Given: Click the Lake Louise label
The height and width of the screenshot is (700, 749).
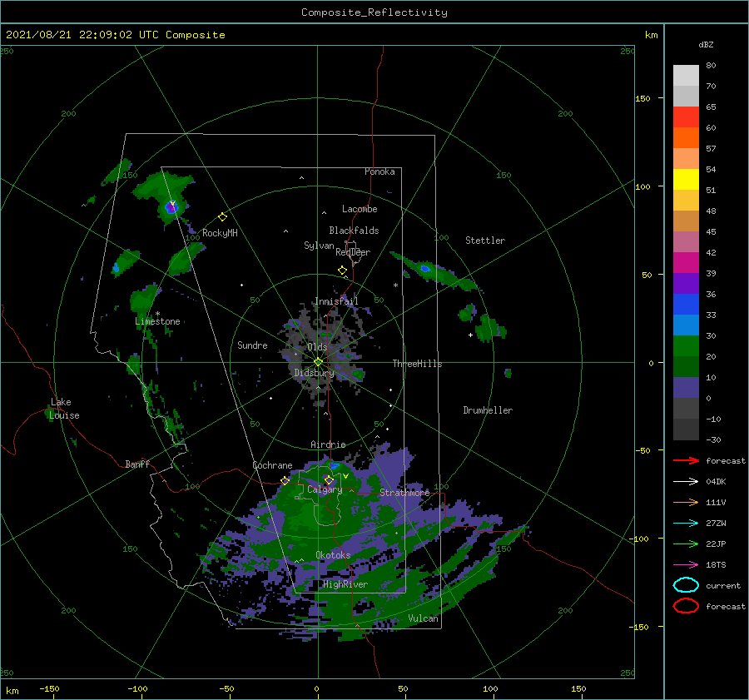Looking at the screenshot, I should (64, 409).
